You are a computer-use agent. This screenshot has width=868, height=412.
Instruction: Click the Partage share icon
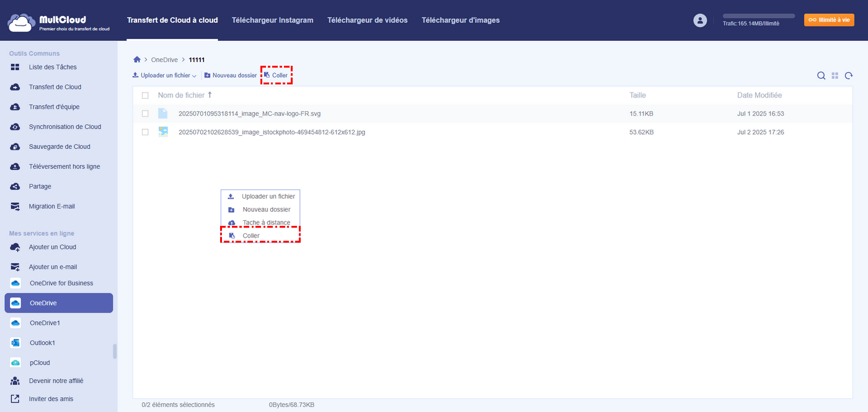coord(15,186)
